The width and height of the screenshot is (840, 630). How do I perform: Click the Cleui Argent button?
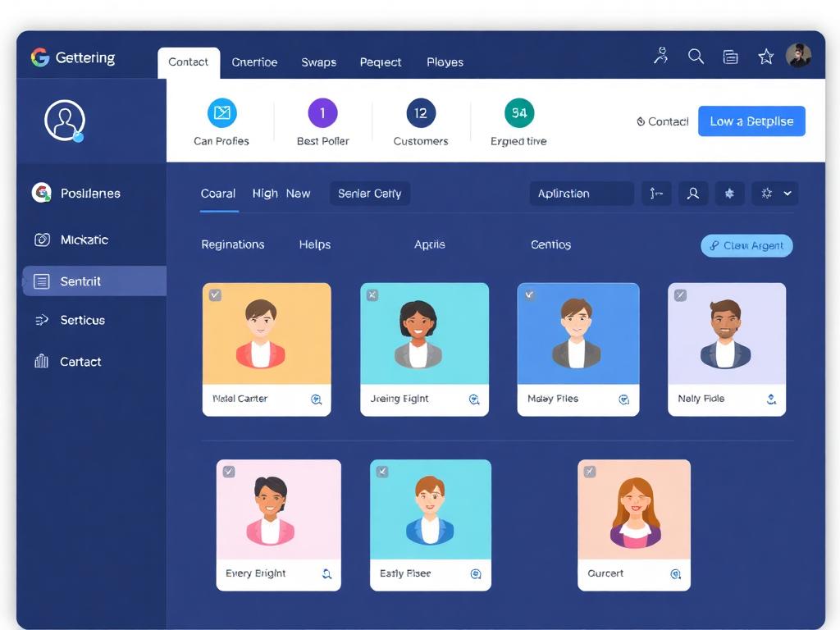(x=746, y=245)
